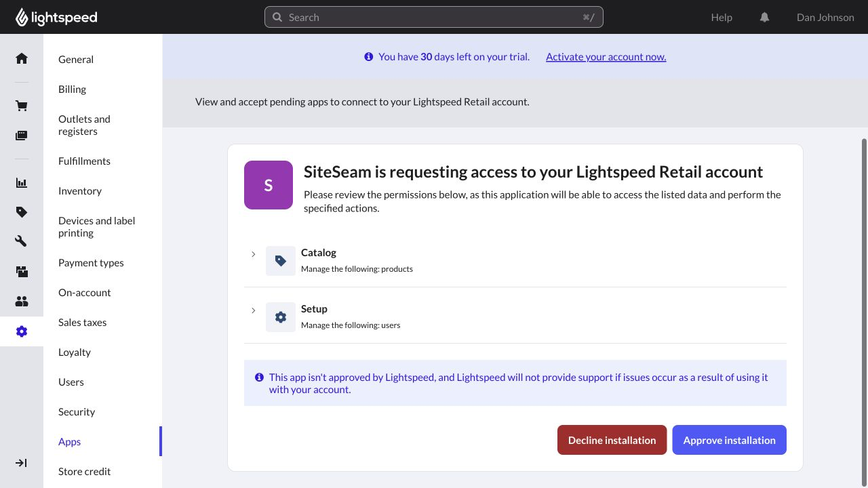Image resolution: width=868 pixels, height=488 pixels.
Task: Click the Catalog permission tag icon
Action: coord(281,261)
